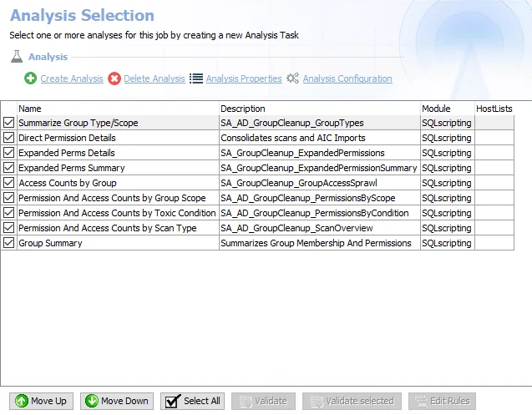
Task: Toggle checkbox for Permission And Access Counts by Scan Type
Action: coord(9,228)
